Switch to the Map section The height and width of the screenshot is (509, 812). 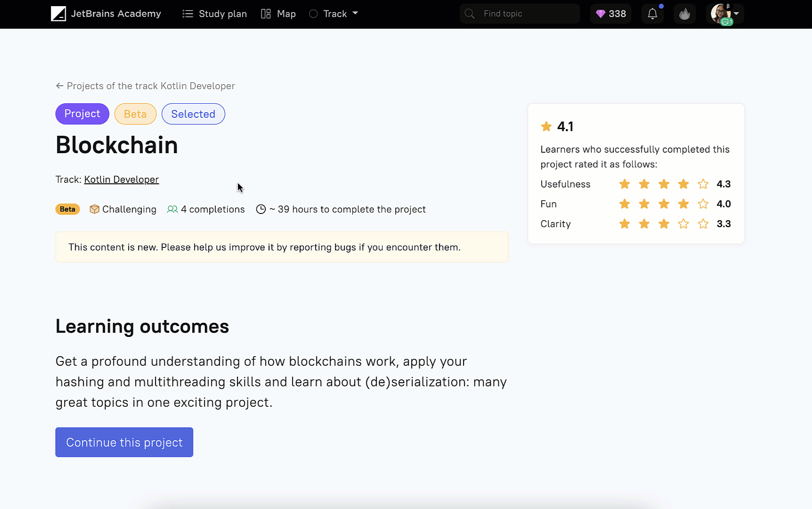pos(278,14)
